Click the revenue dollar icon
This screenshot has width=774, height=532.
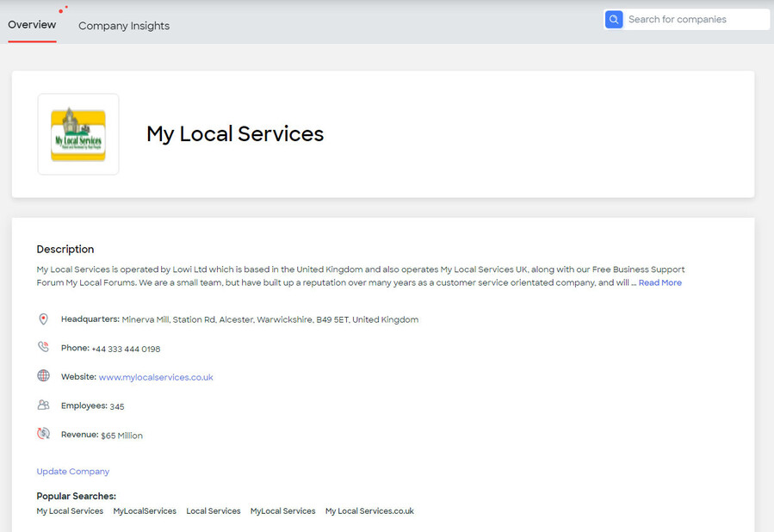[43, 433]
